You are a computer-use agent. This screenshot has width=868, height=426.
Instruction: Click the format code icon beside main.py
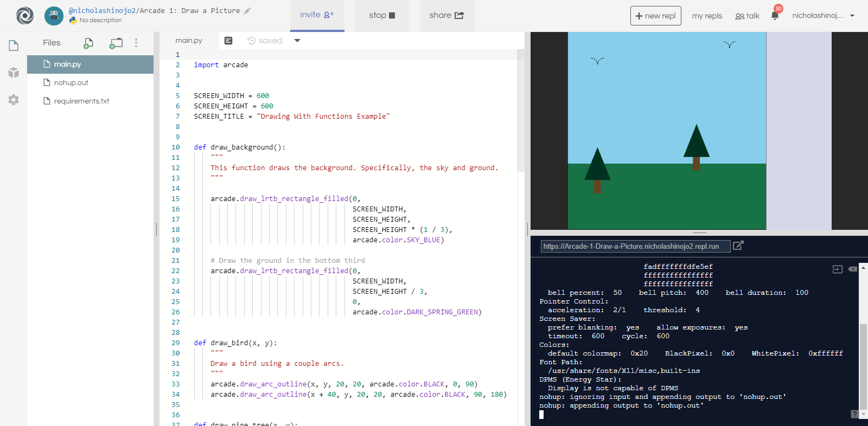pos(228,41)
